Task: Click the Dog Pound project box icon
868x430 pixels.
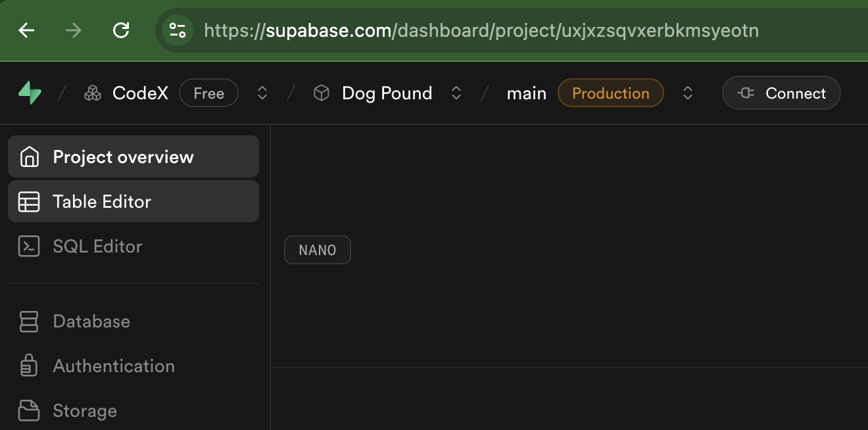Action: coord(322,93)
